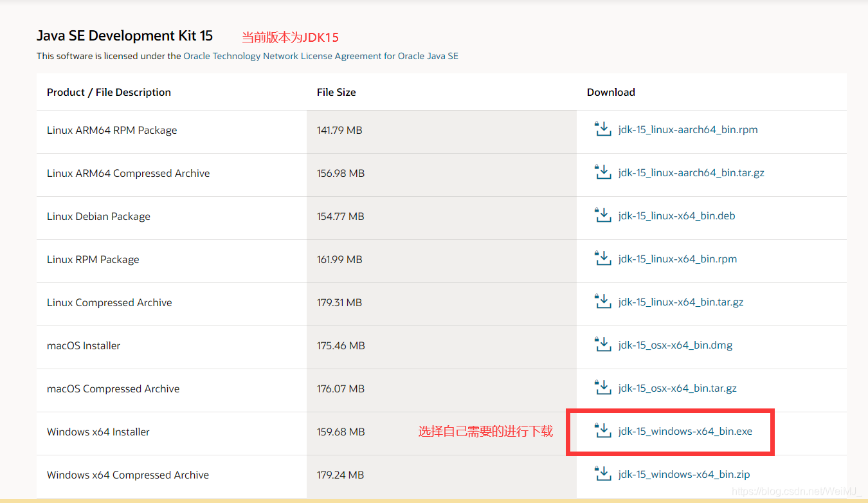Image resolution: width=868 pixels, height=503 pixels.
Task: Click download icon for jdk-15_linux-x64_bin.tar.gz
Action: point(602,301)
